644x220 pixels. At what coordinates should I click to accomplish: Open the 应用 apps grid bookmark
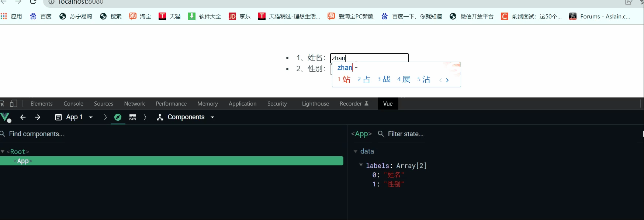(x=11, y=16)
